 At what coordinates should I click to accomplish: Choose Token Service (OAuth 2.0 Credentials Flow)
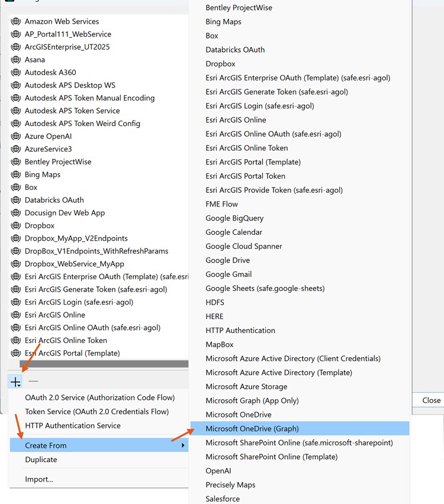(x=97, y=412)
